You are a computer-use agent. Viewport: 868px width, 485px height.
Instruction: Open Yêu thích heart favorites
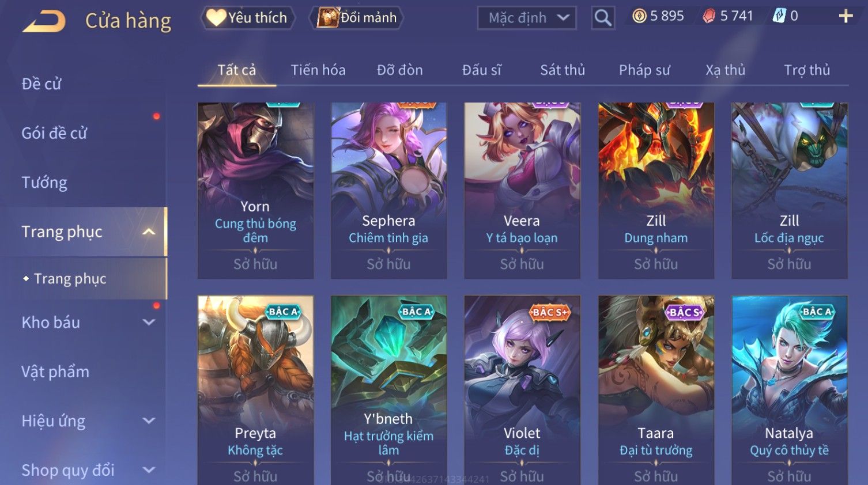247,18
